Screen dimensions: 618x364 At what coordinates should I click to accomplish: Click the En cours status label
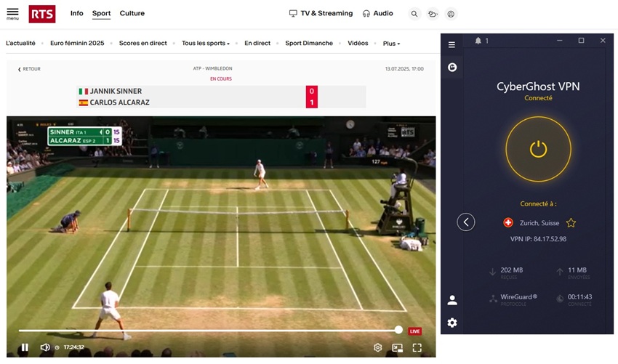221,78
